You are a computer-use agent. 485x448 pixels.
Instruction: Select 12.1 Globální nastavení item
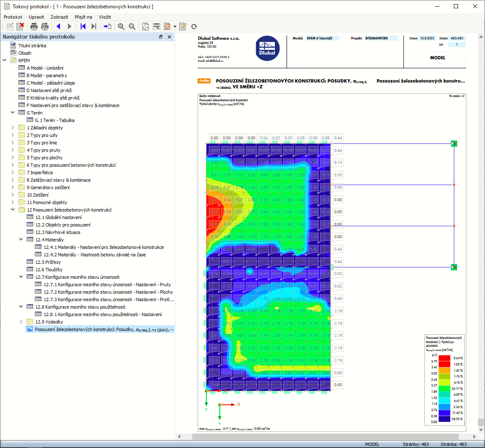[59, 217]
